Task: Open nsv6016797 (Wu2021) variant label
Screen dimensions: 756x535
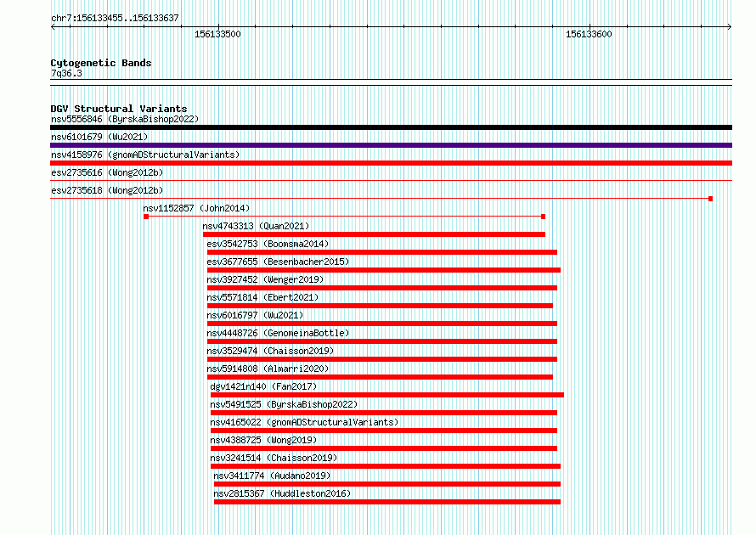Action: point(255,315)
